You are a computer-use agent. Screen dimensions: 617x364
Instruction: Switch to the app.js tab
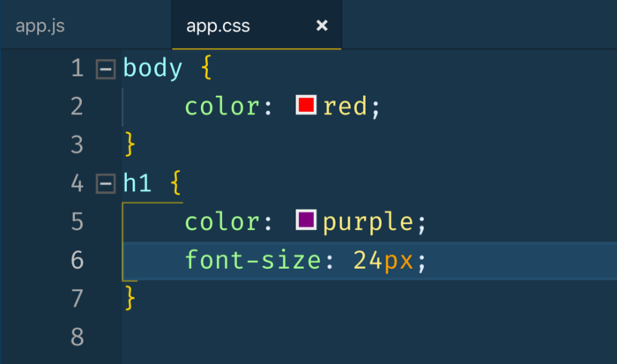point(40,25)
